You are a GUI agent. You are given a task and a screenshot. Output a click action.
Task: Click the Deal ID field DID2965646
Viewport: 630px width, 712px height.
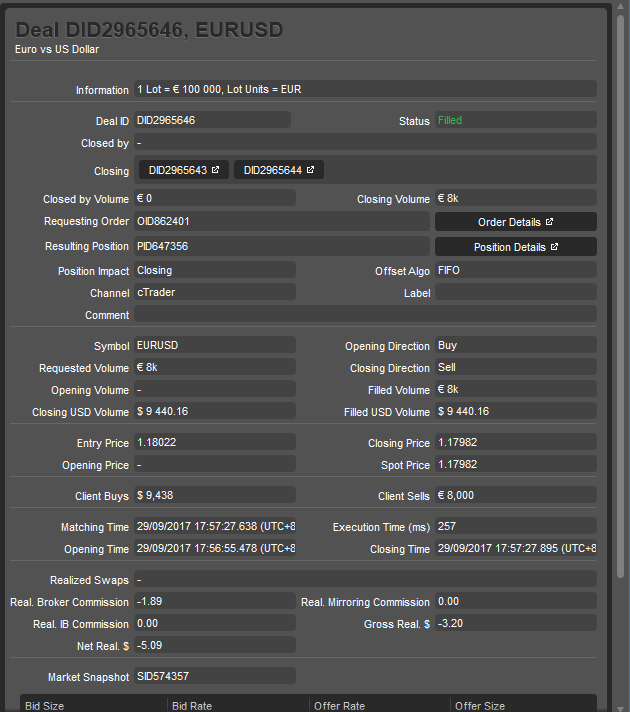tap(212, 120)
